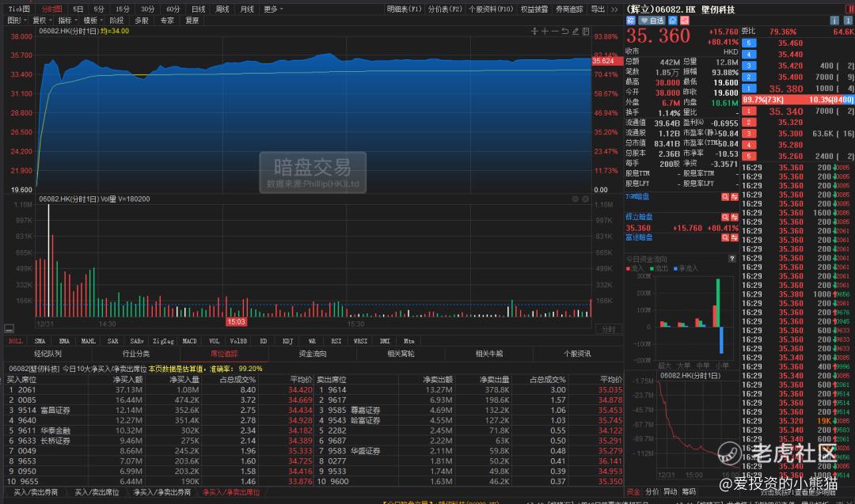Open 个股资料(F10)

coord(491,9)
